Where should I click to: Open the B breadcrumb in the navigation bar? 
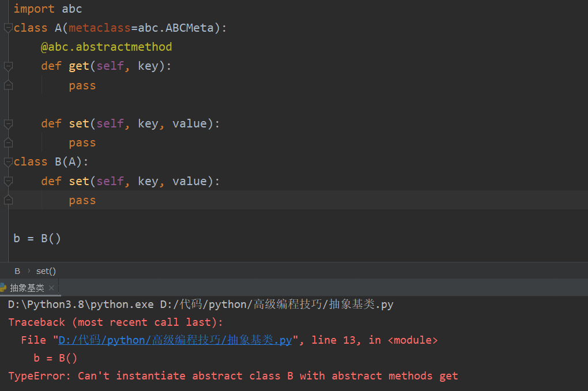[17, 270]
